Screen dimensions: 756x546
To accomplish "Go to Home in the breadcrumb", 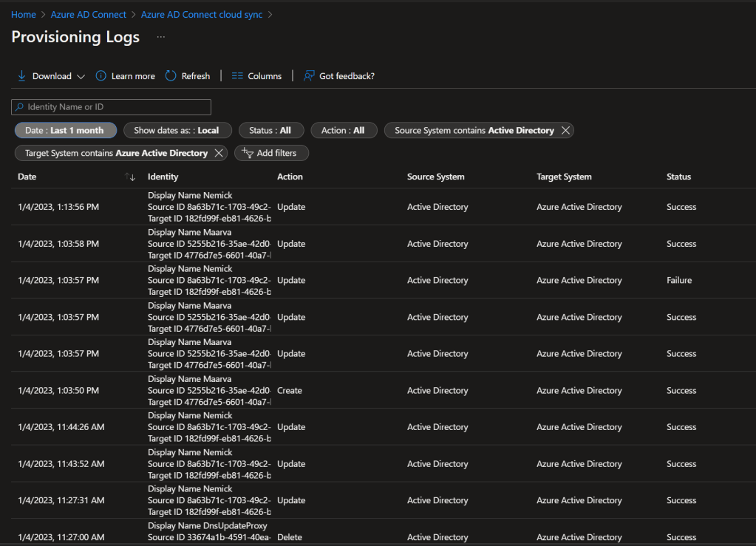I will pos(24,15).
